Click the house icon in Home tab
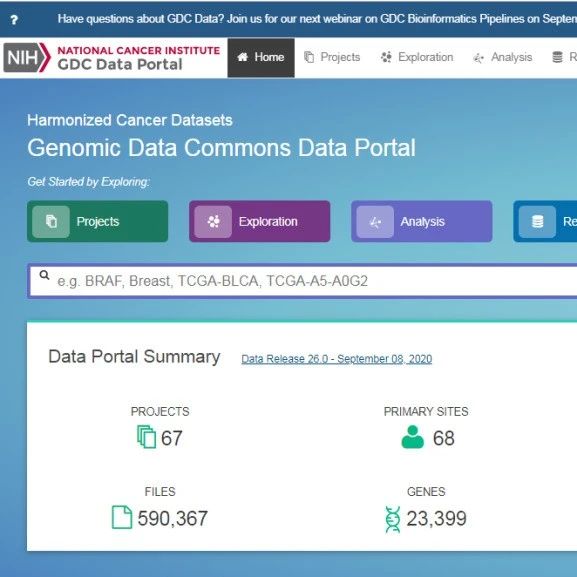The image size is (577, 577). pos(243,57)
